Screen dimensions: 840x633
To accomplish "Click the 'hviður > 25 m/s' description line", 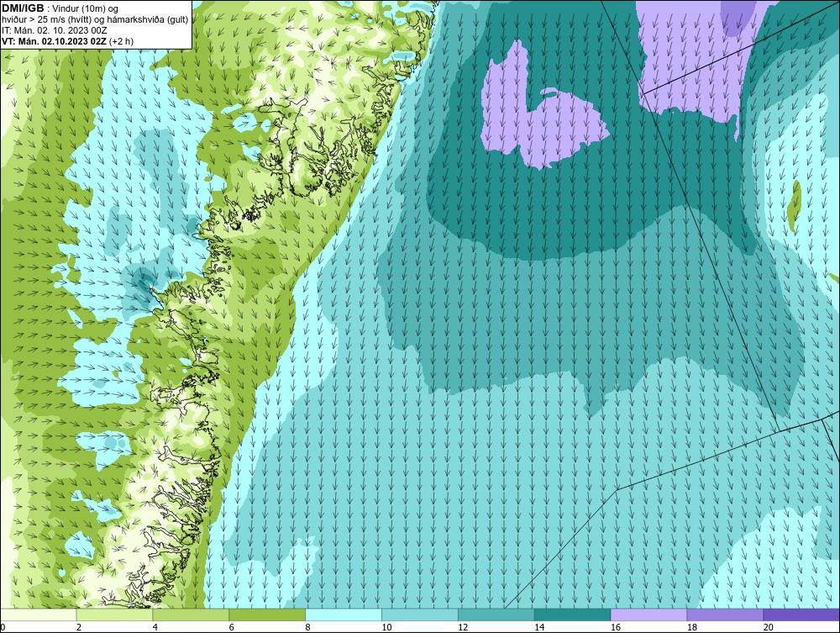I will (95, 20).
